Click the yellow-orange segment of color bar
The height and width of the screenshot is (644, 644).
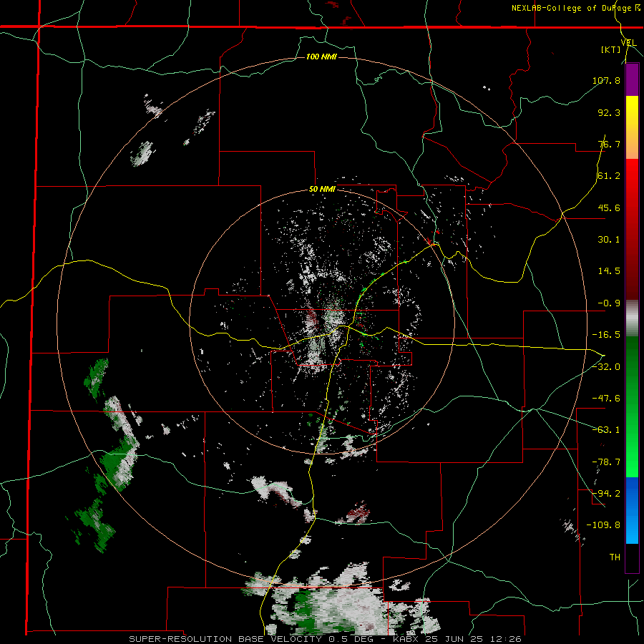pos(632,127)
